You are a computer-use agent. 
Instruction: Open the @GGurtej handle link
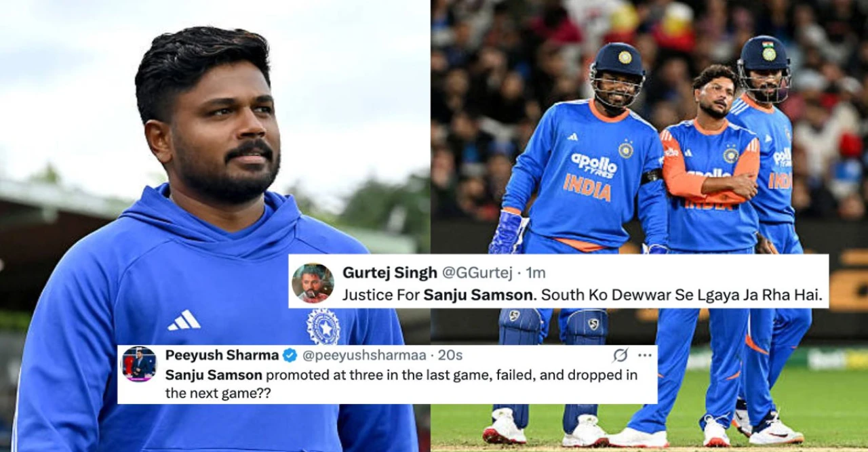477,273
